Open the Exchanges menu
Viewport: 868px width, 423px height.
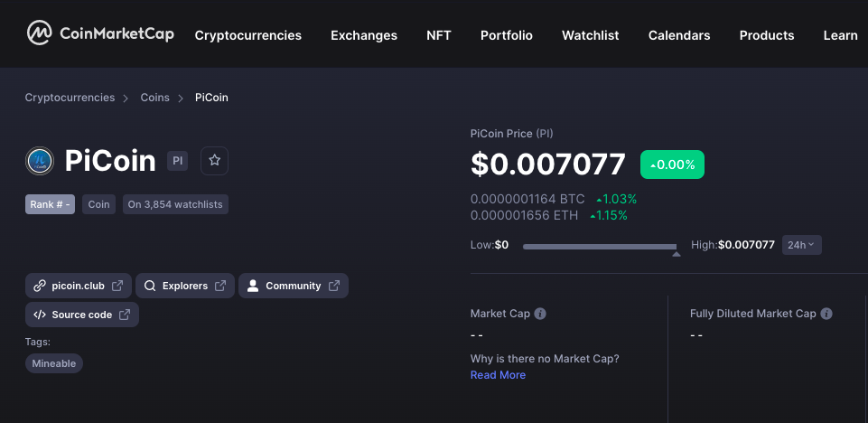click(364, 35)
